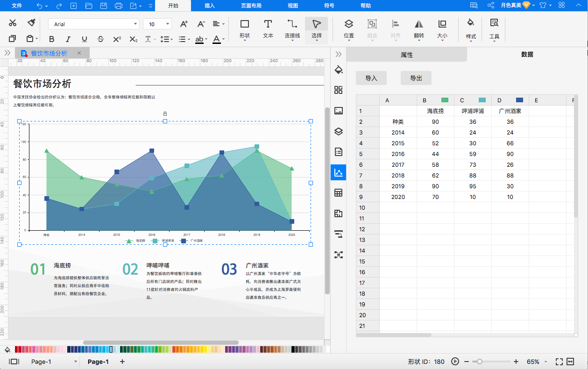The width and height of the screenshot is (588, 369).
Task: Open the Shape tool
Action: point(245,29)
